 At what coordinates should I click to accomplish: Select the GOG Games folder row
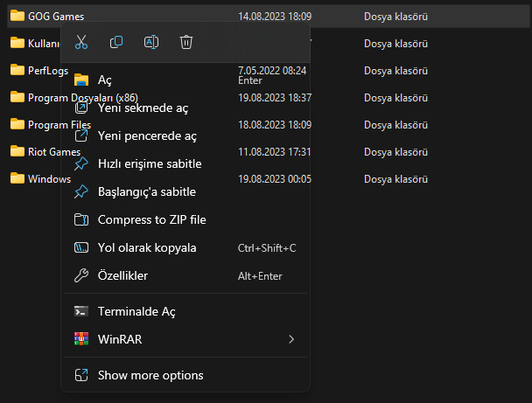click(56, 16)
